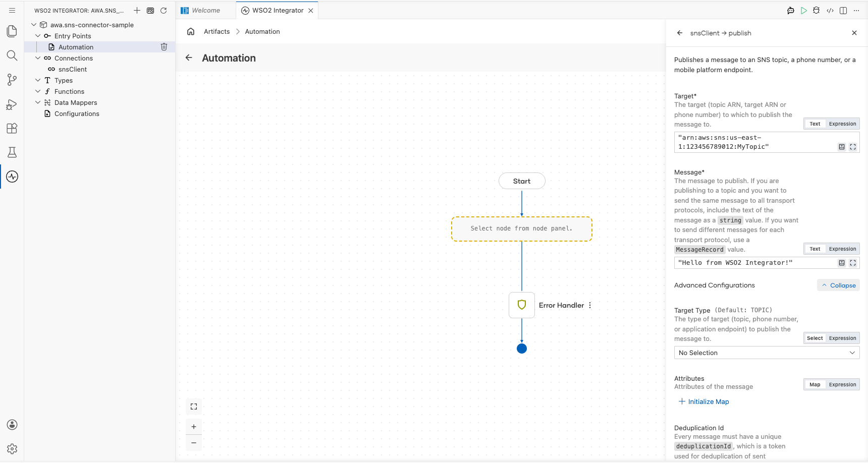The image size is (868, 463).
Task: Click the Home icon in breadcrumb
Action: coord(191,31)
